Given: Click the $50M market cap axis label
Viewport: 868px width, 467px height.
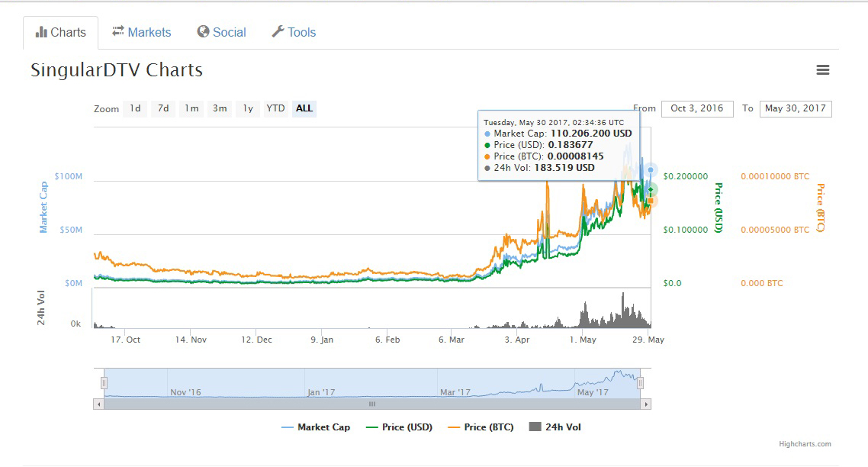Looking at the screenshot, I should pyautogui.click(x=71, y=230).
